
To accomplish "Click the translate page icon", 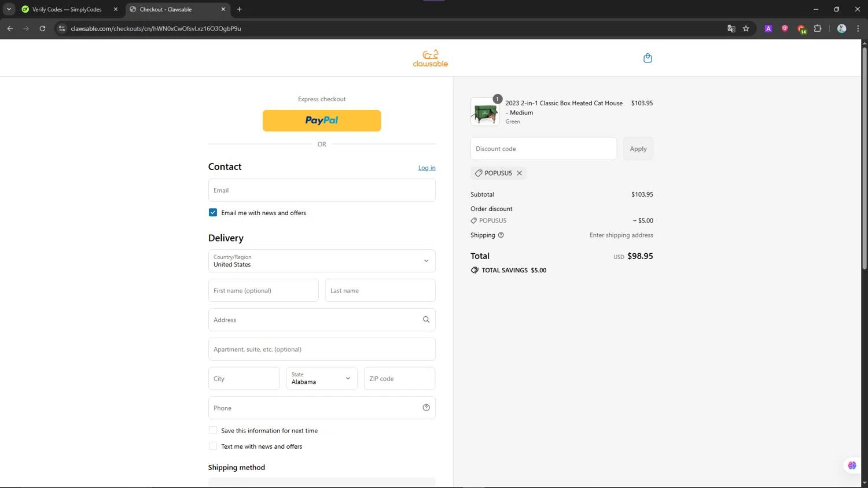I will point(731,28).
